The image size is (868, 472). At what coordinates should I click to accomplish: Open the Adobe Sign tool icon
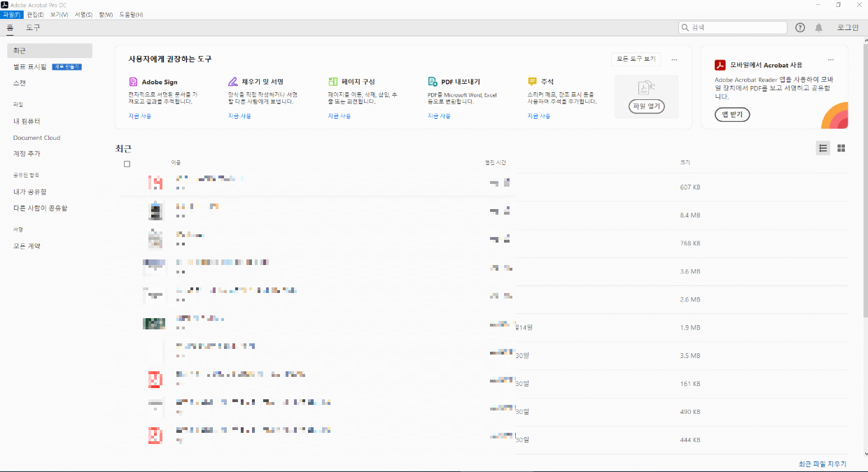(x=133, y=82)
